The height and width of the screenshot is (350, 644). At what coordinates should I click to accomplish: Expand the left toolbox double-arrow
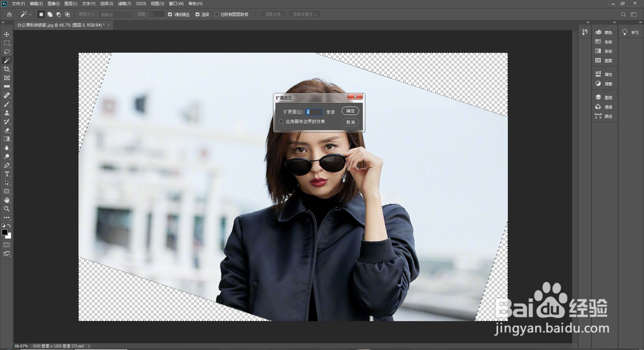coord(3,22)
